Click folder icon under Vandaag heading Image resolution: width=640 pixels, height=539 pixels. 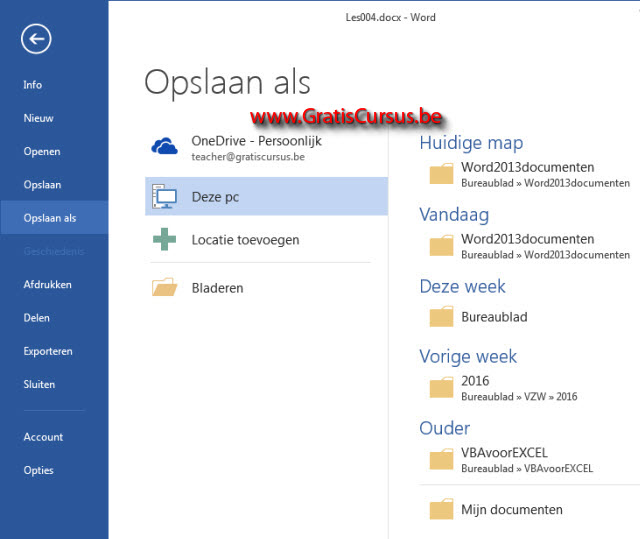[441, 246]
